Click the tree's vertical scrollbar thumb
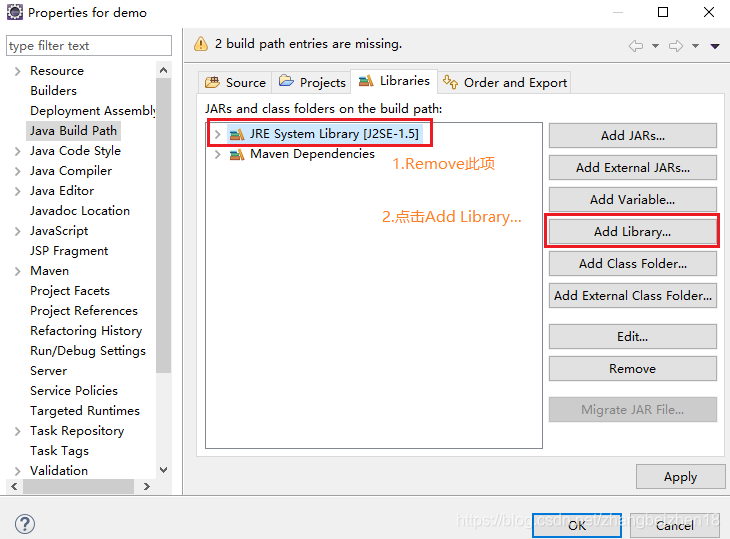The width and height of the screenshot is (730, 539). point(163,225)
